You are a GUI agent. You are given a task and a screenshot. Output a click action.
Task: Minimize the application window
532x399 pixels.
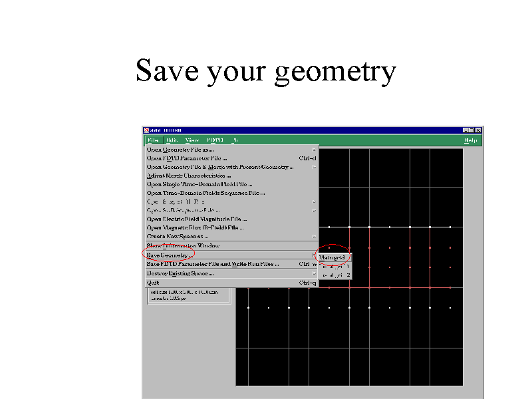coord(466,130)
